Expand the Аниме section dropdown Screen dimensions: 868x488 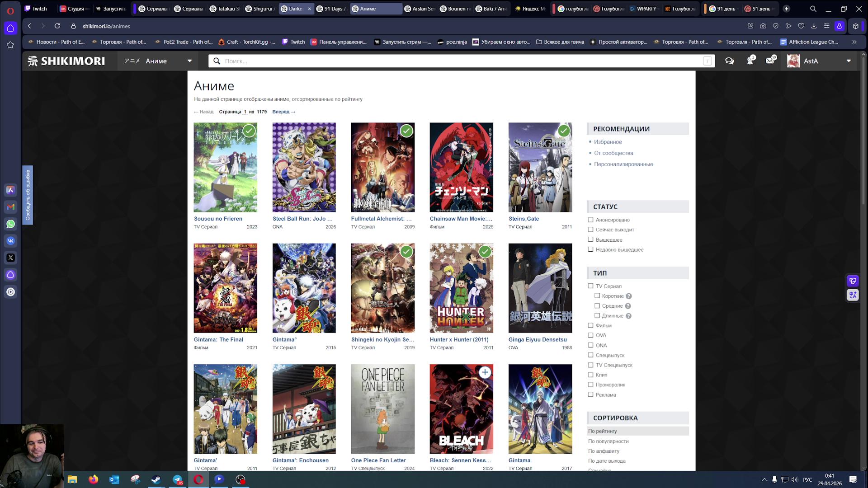[189, 61]
